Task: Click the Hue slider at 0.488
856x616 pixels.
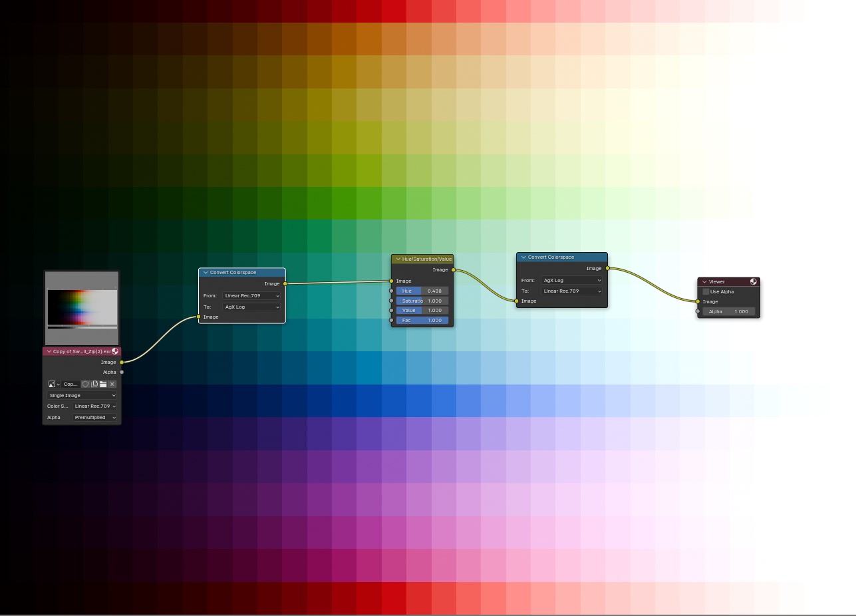Action: (422, 291)
